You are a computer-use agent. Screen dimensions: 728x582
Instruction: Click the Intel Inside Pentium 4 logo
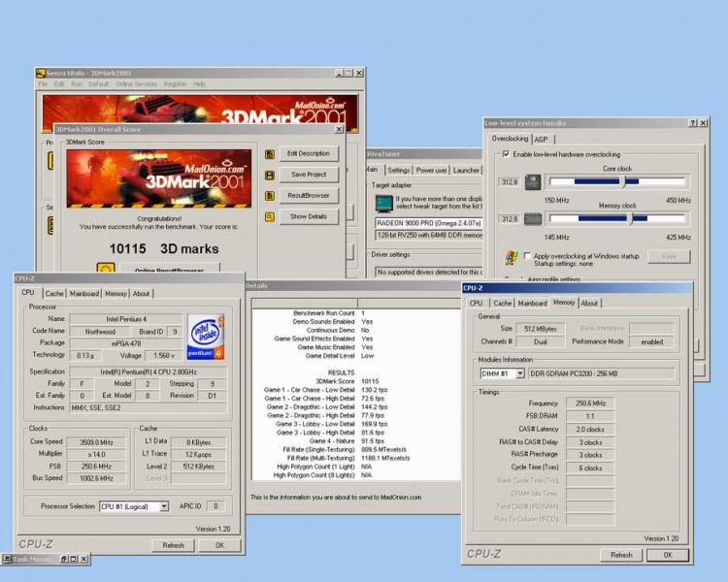pos(206,338)
